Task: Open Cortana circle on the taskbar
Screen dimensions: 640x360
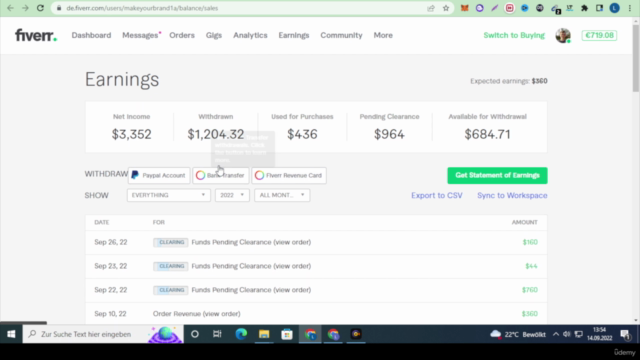Action: [195, 334]
